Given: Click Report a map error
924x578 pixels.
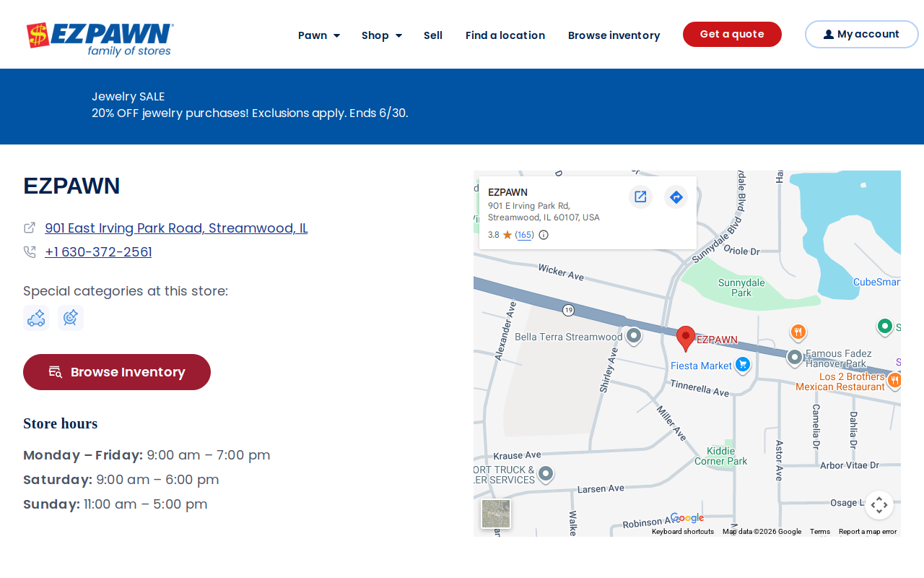Looking at the screenshot, I should point(868,532).
